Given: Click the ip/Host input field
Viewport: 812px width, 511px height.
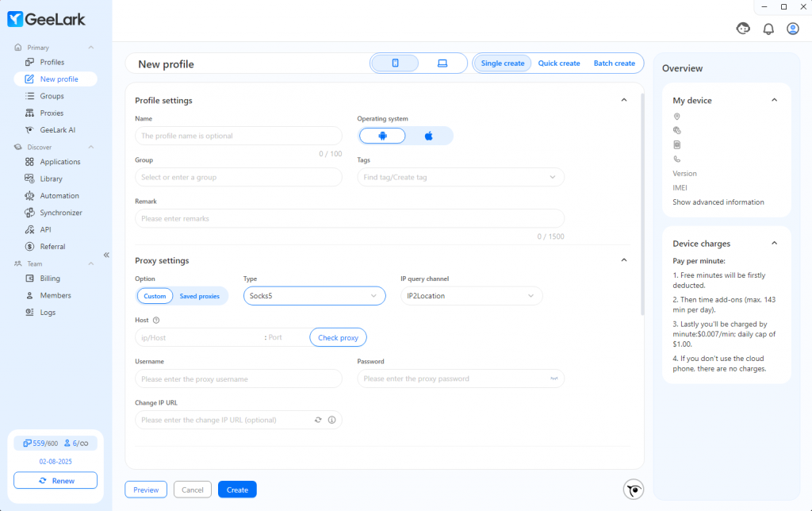Looking at the screenshot, I should click(x=199, y=337).
